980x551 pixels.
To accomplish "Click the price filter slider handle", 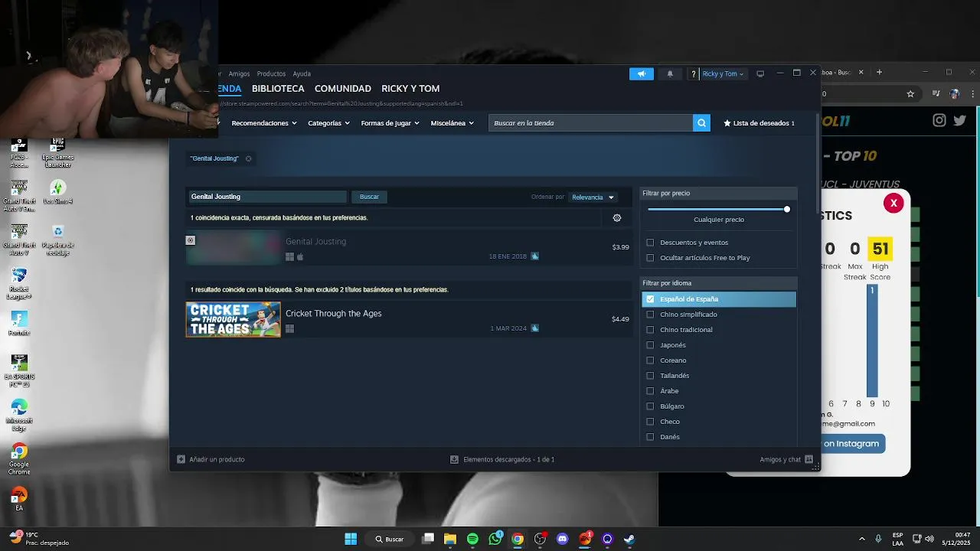I will point(786,209).
